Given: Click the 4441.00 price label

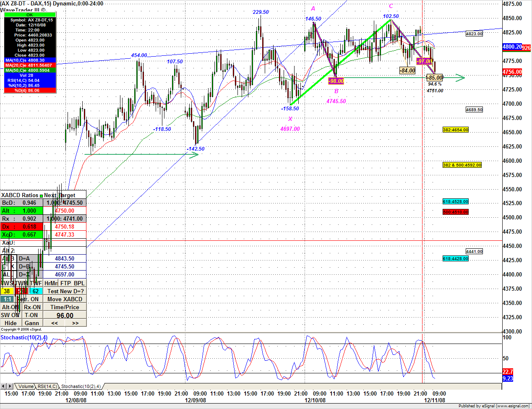Looking at the screenshot, I should coord(474,252).
